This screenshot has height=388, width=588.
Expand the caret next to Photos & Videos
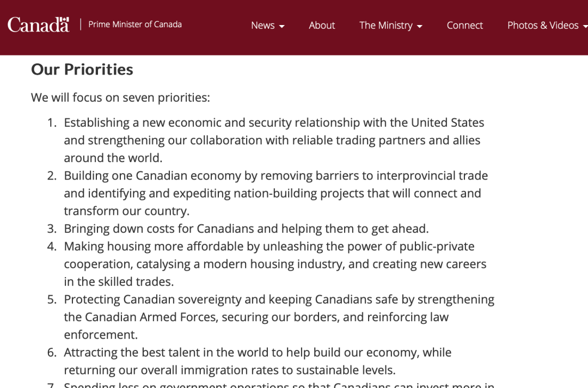tap(585, 26)
